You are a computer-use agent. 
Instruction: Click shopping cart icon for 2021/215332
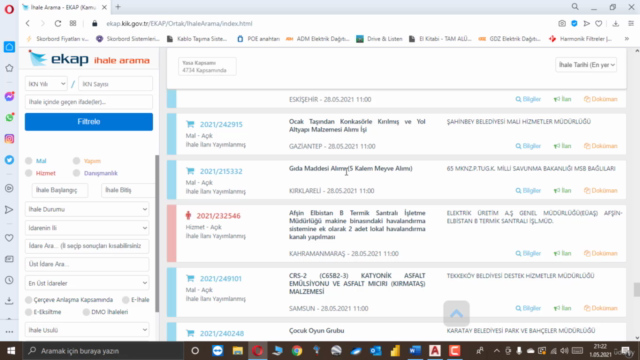[x=190, y=171]
